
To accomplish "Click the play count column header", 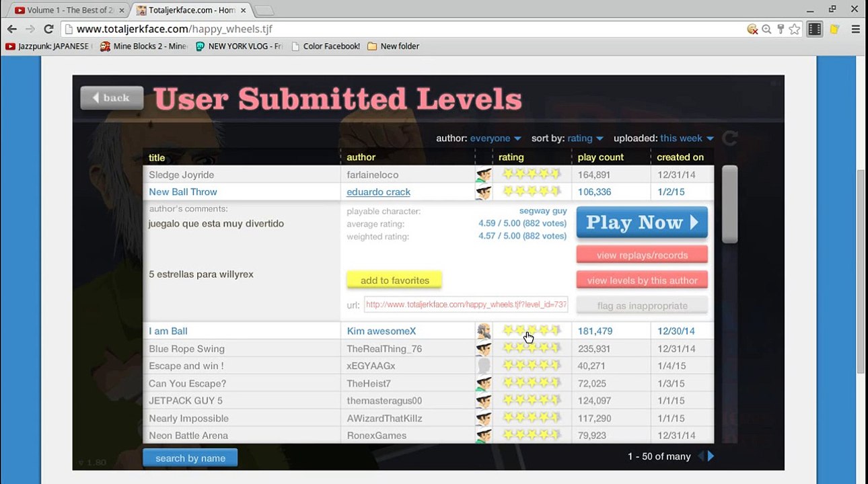I will point(601,157).
